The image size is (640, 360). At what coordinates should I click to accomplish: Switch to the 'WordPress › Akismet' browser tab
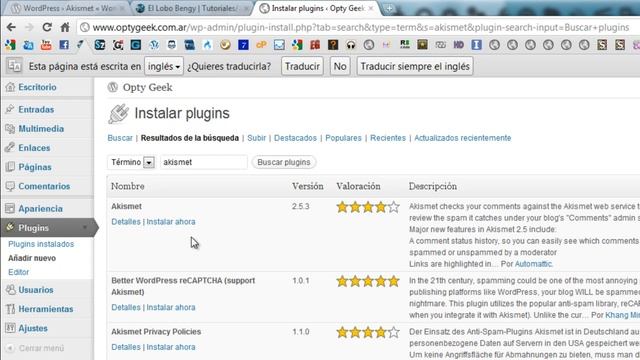(67, 8)
